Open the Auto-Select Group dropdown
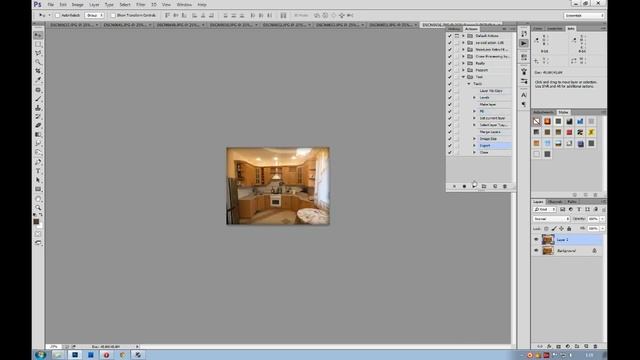This screenshot has height=360, width=640. click(94, 16)
